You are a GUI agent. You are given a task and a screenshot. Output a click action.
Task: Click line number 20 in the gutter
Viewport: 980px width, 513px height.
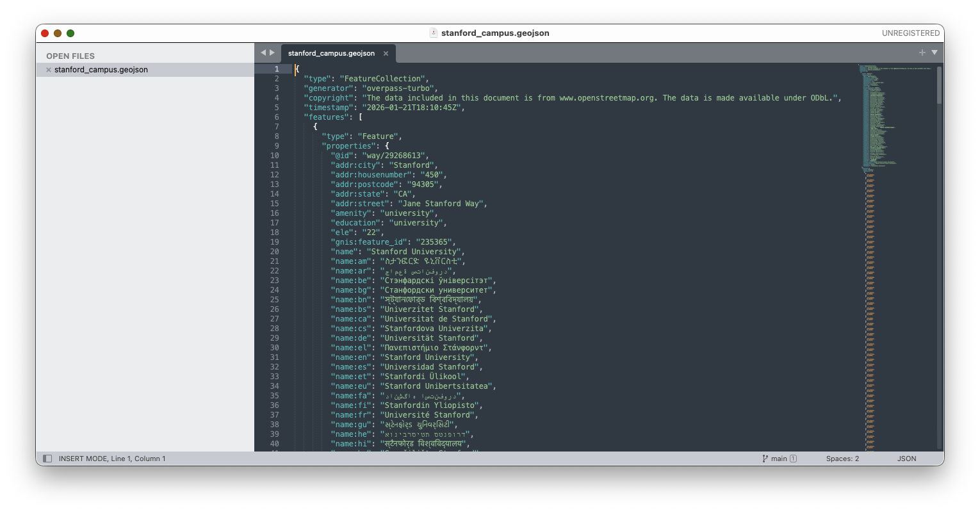tap(274, 251)
